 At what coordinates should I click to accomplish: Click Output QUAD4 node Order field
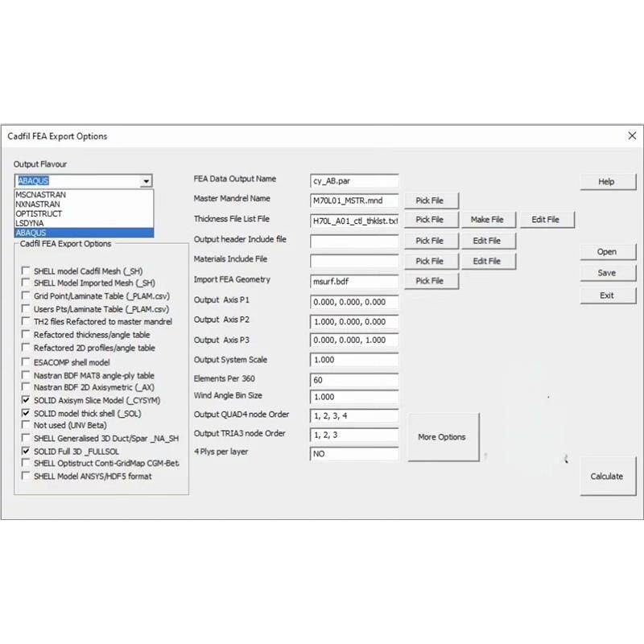(354, 415)
